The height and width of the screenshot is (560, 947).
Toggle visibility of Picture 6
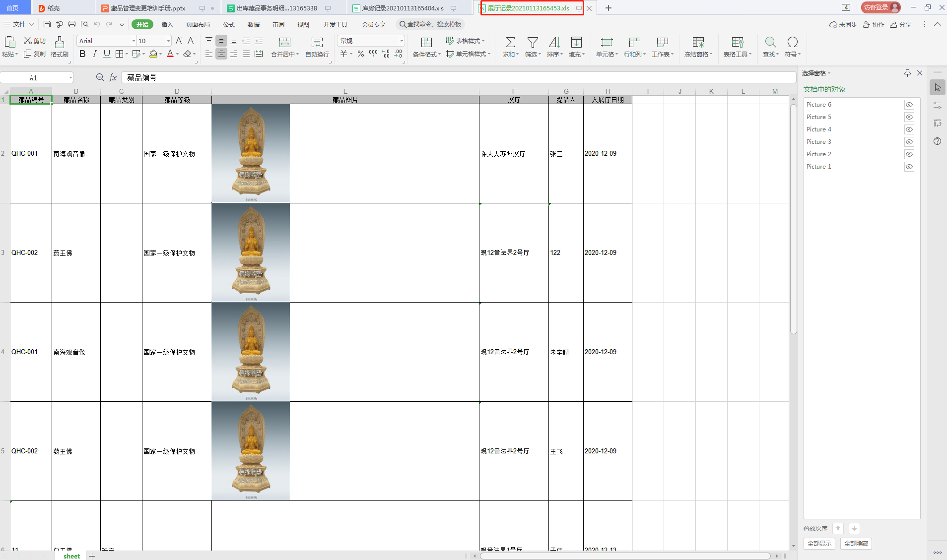909,105
